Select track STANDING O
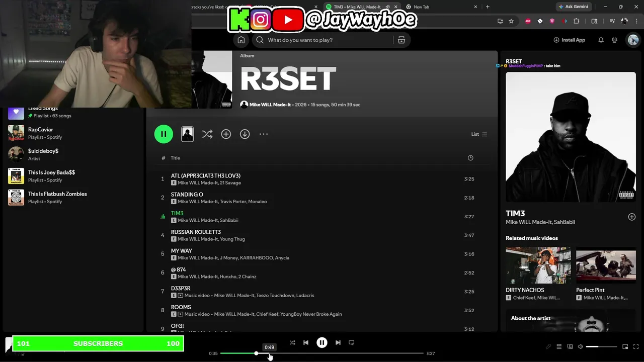Image resolution: width=644 pixels, height=362 pixels. (322, 198)
